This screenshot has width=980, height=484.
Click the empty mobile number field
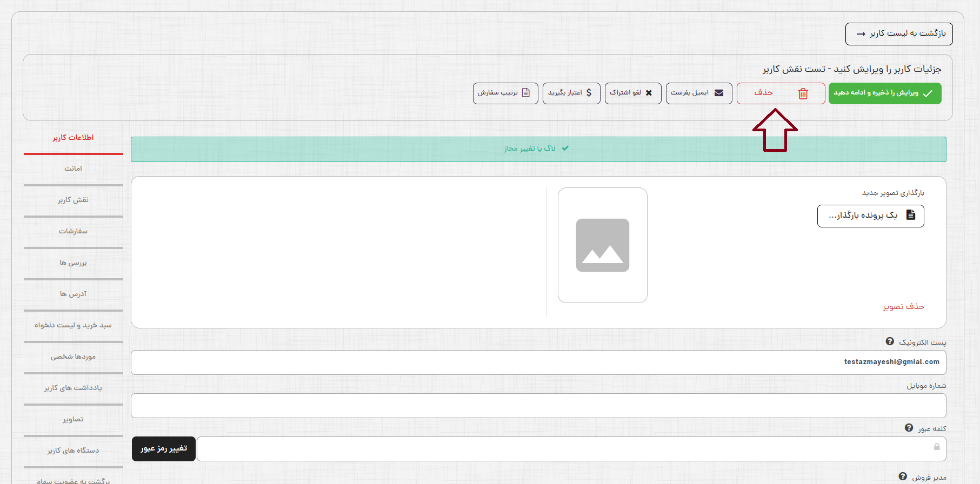pyautogui.click(x=538, y=405)
